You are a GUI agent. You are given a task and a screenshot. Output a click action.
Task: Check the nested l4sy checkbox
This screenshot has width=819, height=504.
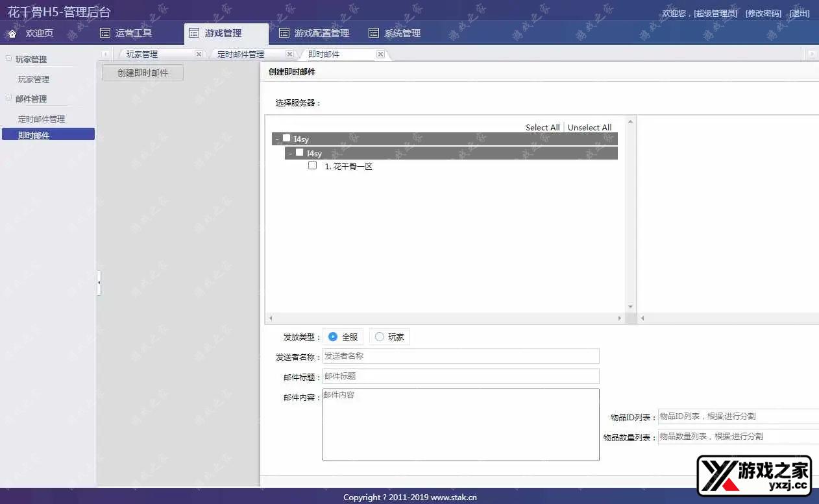300,152
